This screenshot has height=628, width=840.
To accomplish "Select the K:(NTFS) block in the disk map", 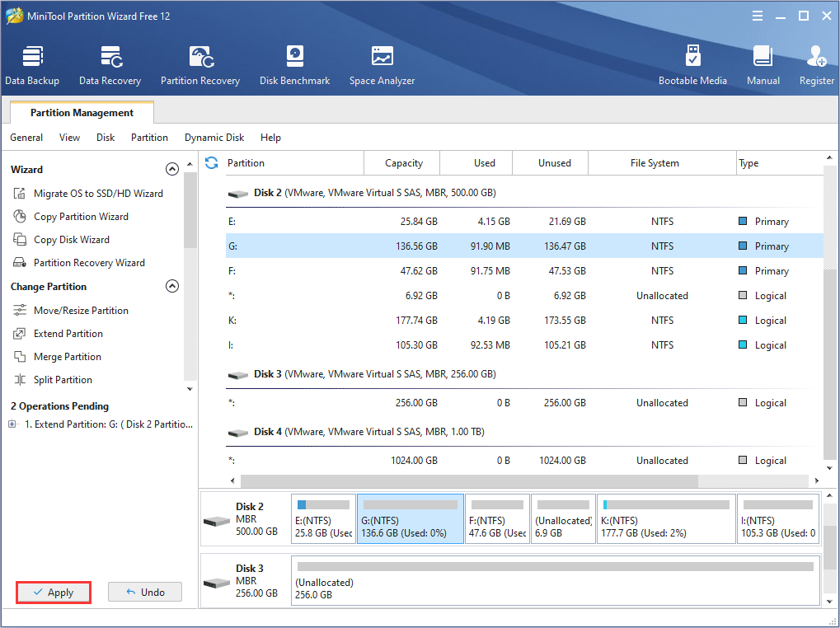I will coord(666,518).
